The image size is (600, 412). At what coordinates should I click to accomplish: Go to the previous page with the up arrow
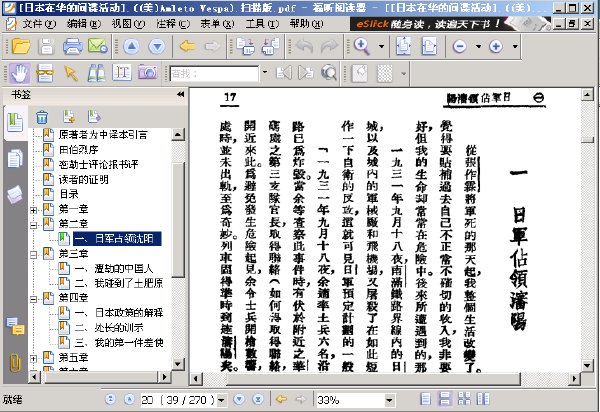coord(131,47)
